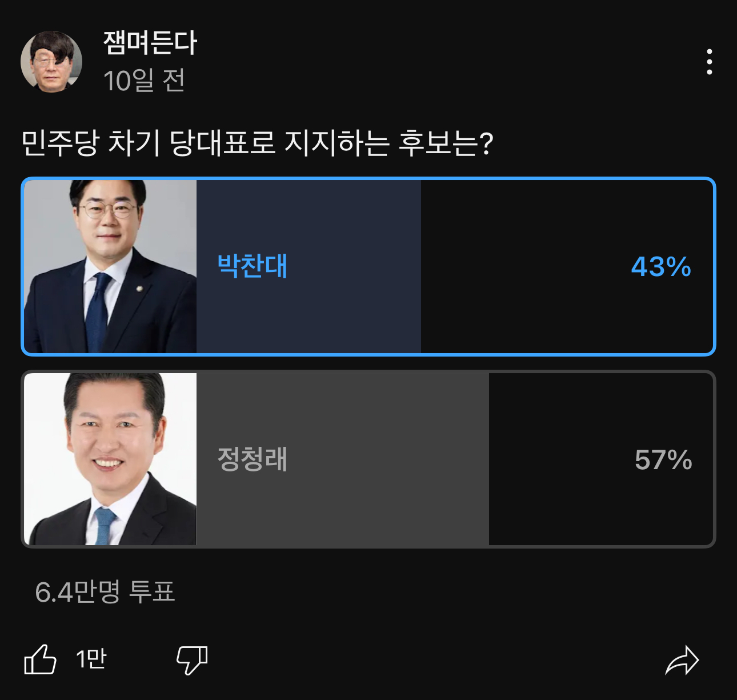
Task: Select the 정청래 option label
Action: pyautogui.click(x=253, y=459)
